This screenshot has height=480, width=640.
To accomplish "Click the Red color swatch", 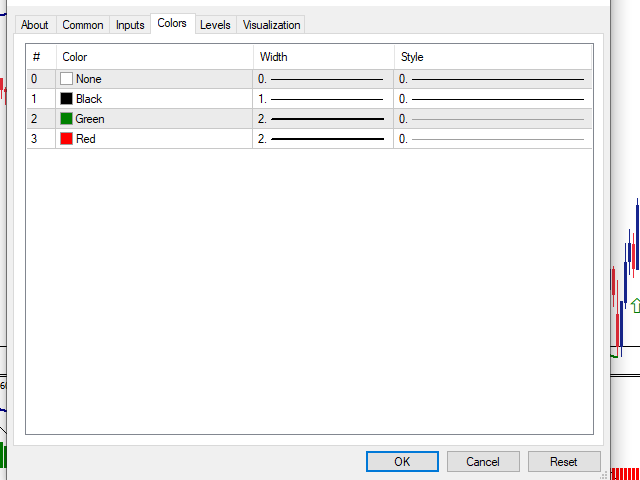I will [66, 139].
